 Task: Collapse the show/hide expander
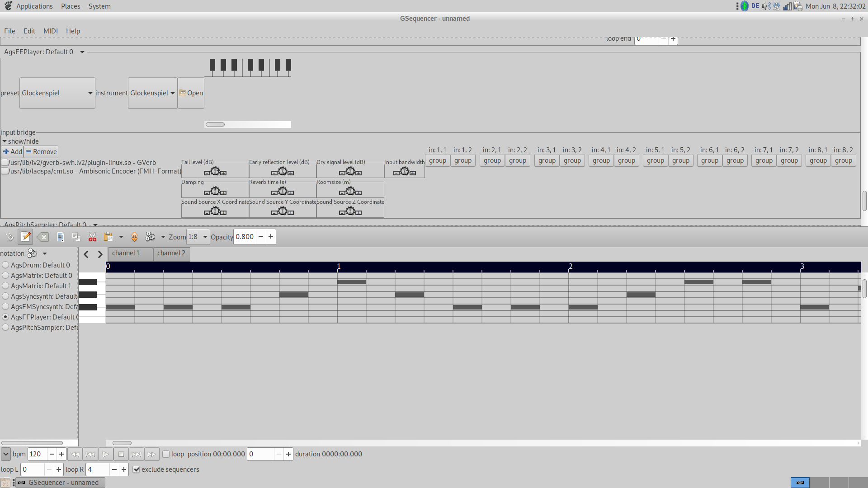(x=5, y=141)
